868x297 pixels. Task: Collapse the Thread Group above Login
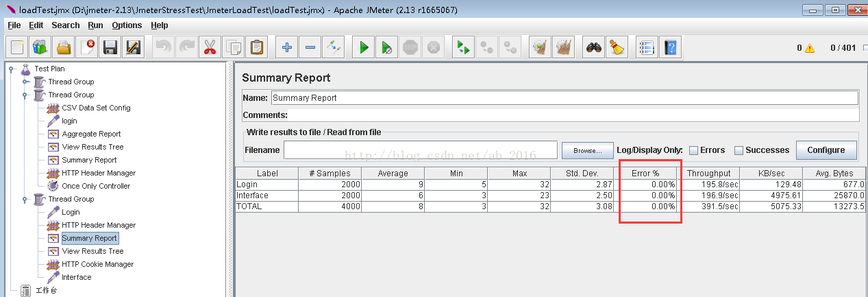tap(25, 199)
